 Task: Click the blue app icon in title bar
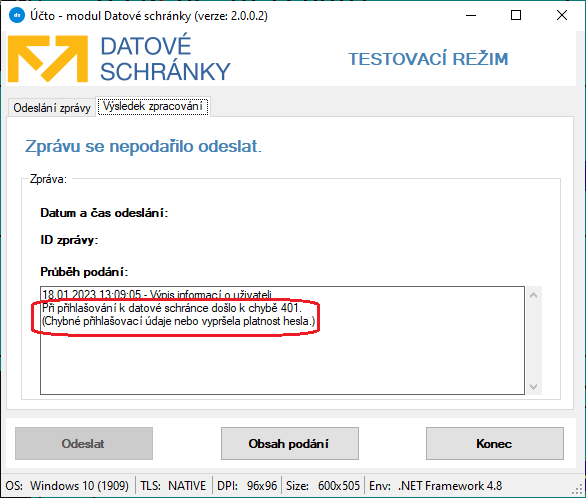tap(16, 15)
